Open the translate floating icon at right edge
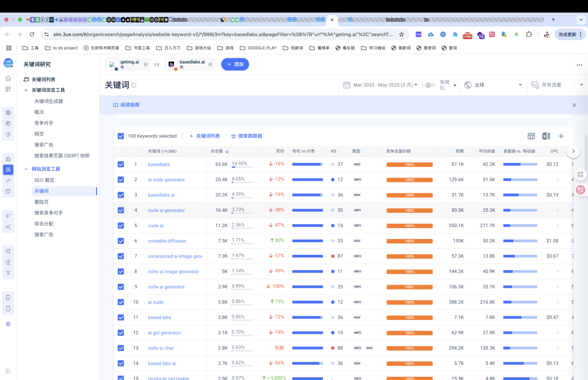Image resolution: width=588 pixels, height=380 pixels. pyautogui.click(x=580, y=190)
